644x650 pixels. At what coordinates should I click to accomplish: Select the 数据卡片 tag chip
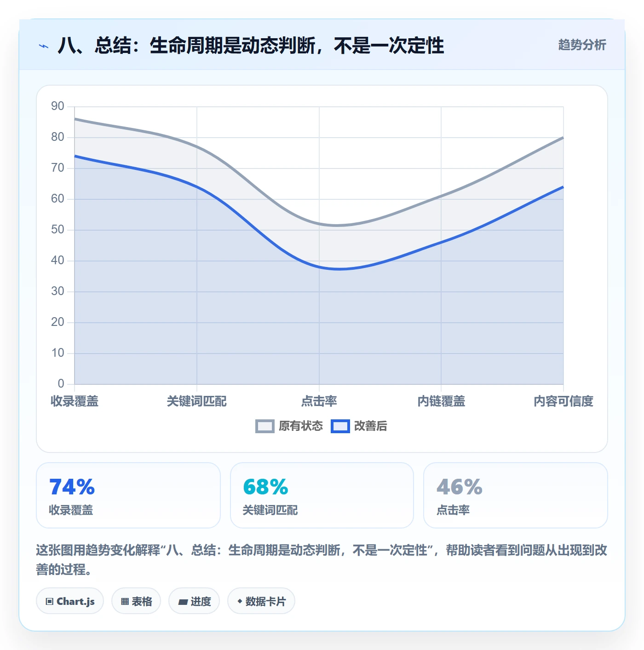261,601
